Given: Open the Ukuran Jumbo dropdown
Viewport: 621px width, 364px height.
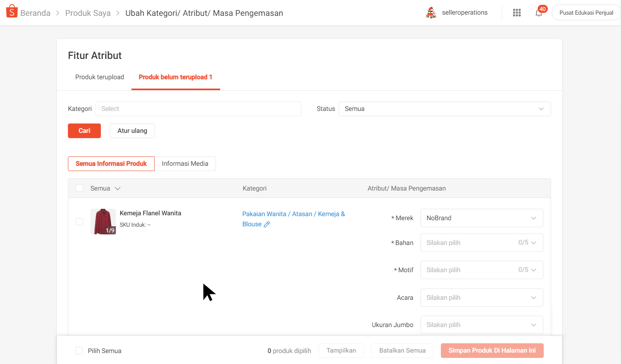Looking at the screenshot, I should 482,325.
